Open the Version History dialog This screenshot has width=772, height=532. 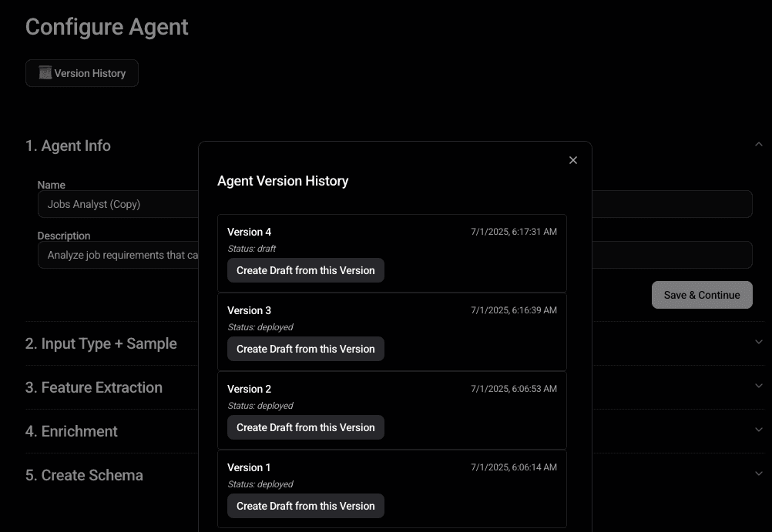pos(82,73)
